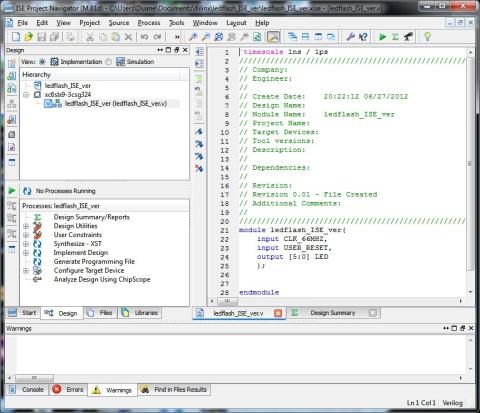Screen dimensions: 480x413
Task: Expand the Implement Design process
Action: 26,253
